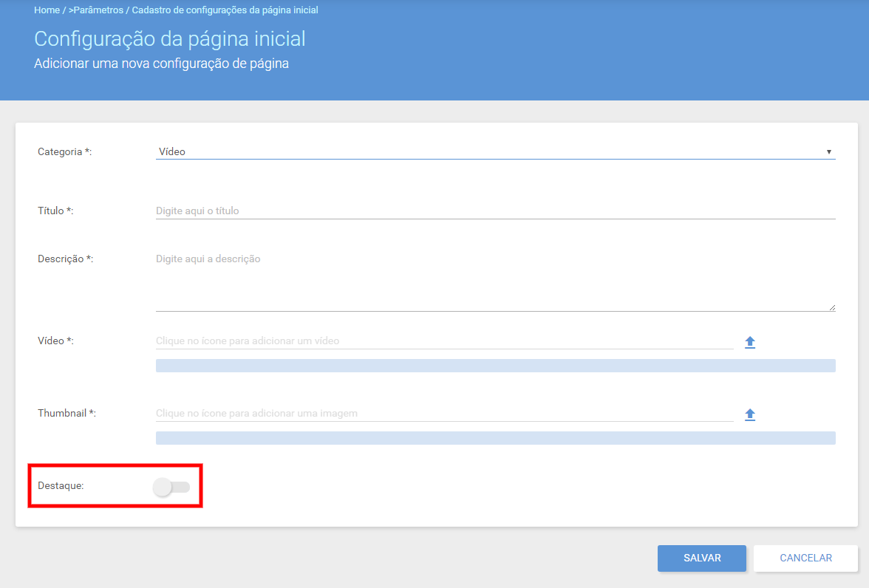Click Cadastro de configurações breadcrumb item

(225, 10)
